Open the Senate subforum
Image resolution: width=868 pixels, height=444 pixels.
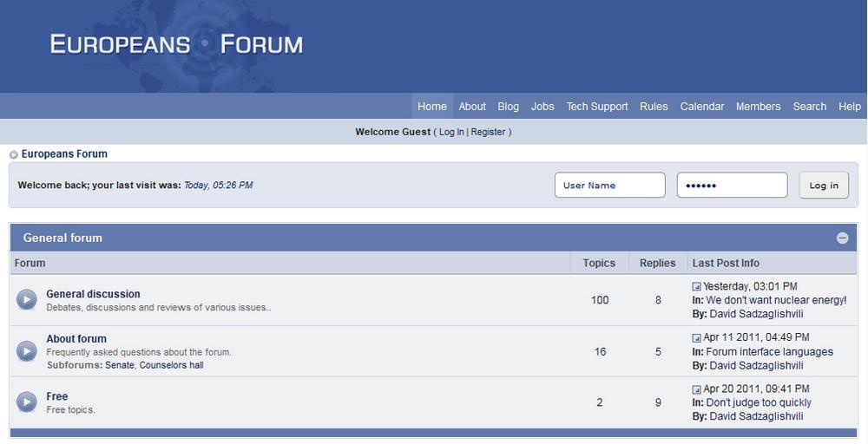120,365
